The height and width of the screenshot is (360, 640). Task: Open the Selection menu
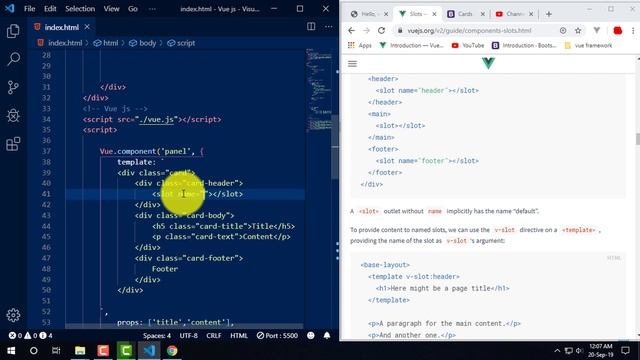tap(80, 9)
